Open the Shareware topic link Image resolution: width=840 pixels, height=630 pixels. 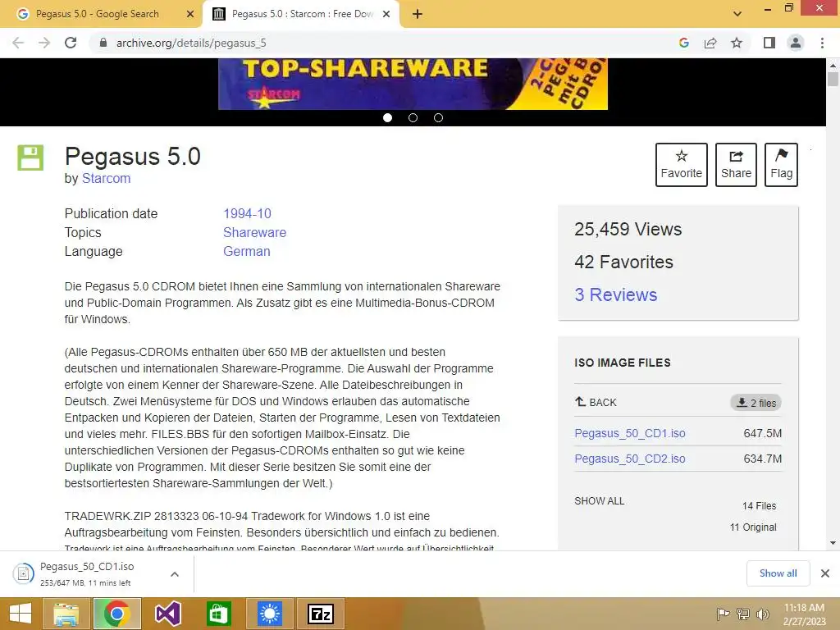254,232
